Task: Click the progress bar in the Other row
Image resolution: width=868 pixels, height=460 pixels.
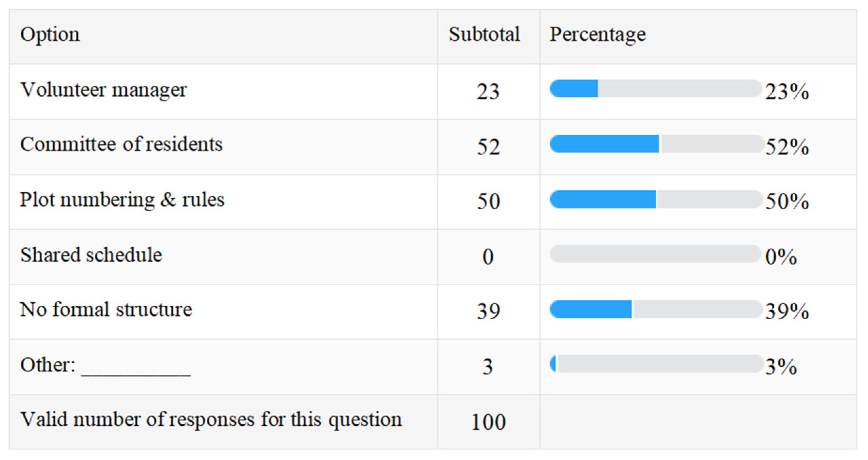Action: (656, 364)
